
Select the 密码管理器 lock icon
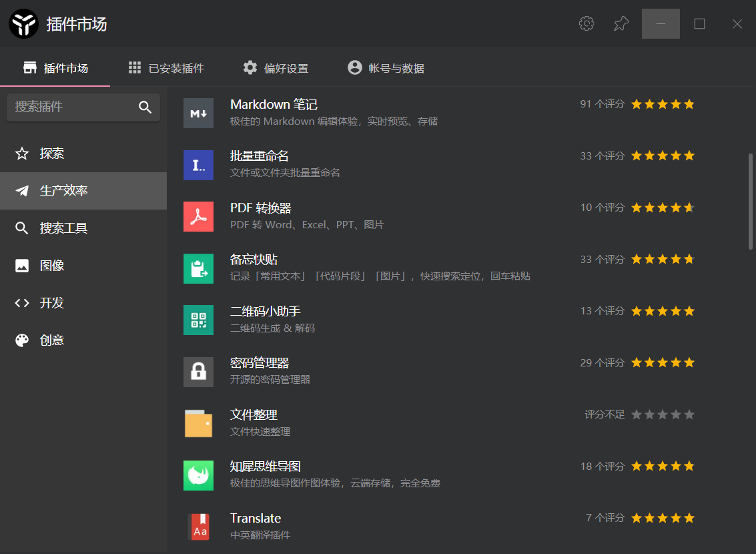pos(198,372)
